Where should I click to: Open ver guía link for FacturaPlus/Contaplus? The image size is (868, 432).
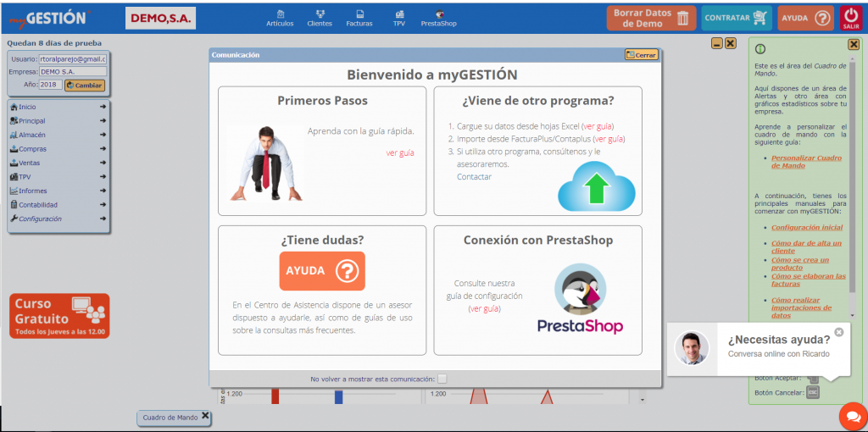tap(609, 139)
